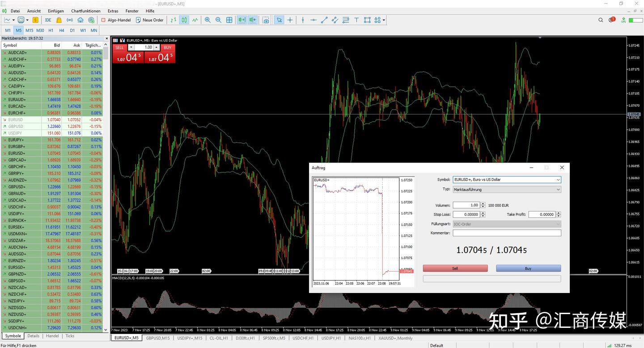Open the search magnifier in the toolbar
The image size is (644, 348).
(601, 20)
